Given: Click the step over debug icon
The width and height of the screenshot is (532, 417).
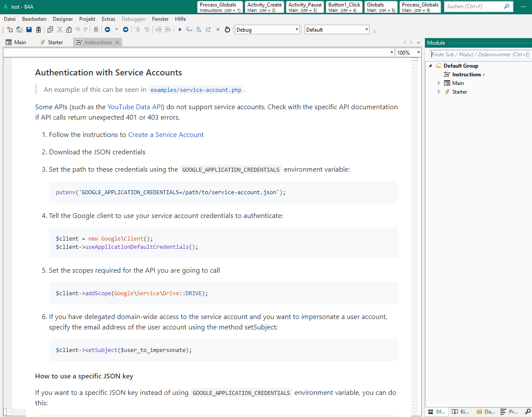Looking at the screenshot, I should 199,29.
